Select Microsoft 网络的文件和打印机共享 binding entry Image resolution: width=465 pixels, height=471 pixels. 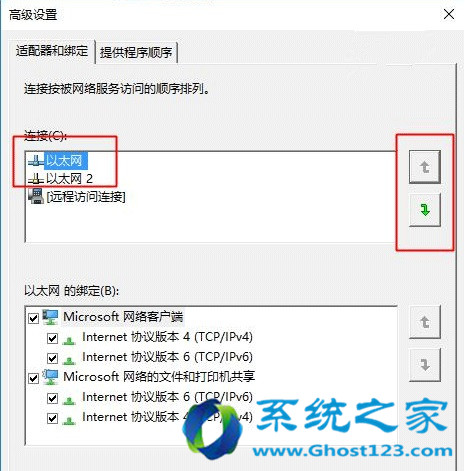[x=159, y=377]
